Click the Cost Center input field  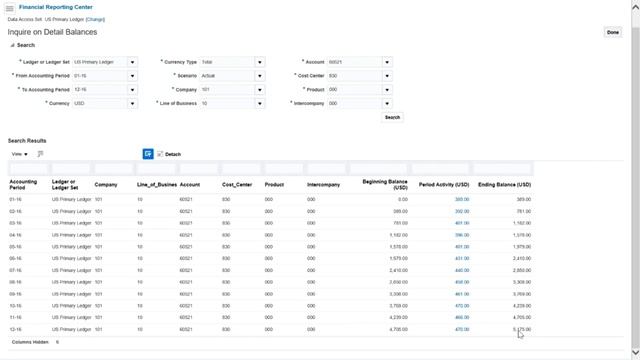coord(355,76)
